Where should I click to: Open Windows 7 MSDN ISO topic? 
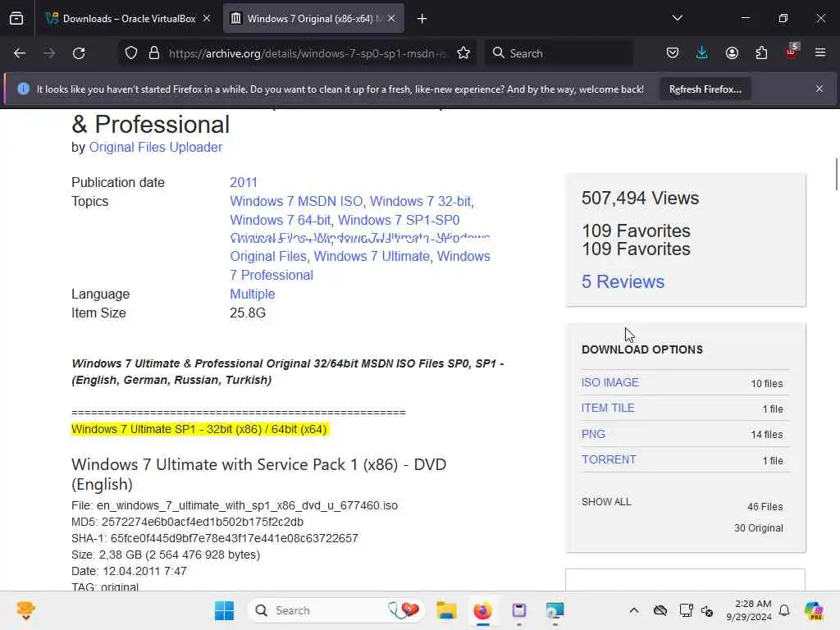click(x=296, y=202)
